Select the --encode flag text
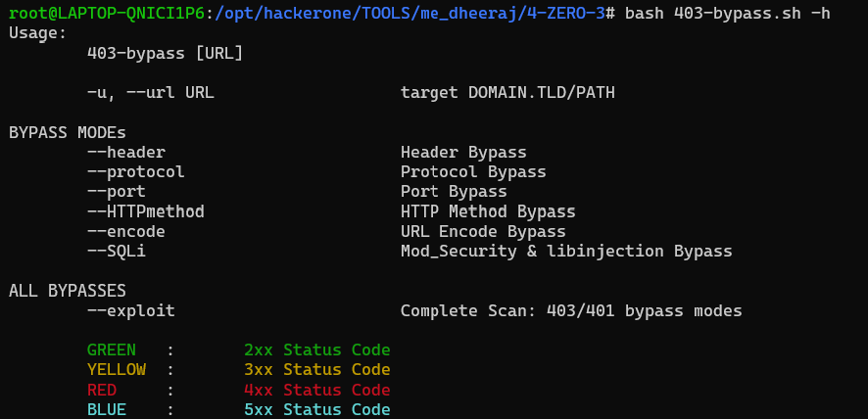Viewport: 868px width, 419px height. [126, 231]
